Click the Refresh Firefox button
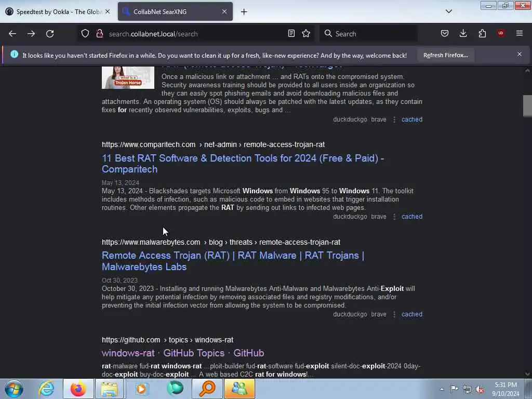The height and width of the screenshot is (399, 532). pyautogui.click(x=445, y=55)
